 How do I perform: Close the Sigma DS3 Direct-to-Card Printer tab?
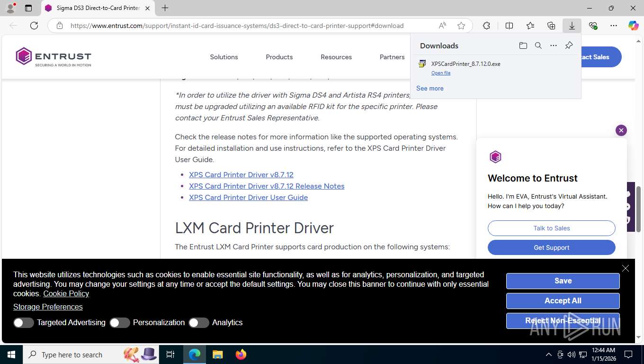tap(148, 8)
